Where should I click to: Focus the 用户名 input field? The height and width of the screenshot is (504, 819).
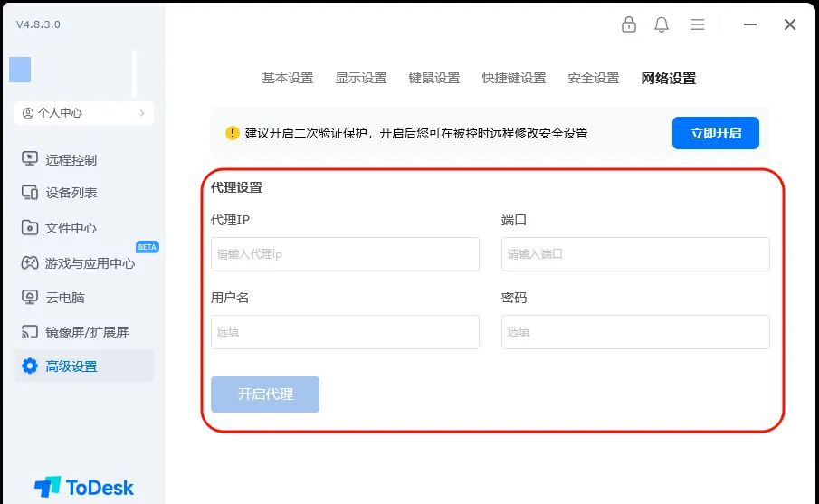click(x=346, y=332)
